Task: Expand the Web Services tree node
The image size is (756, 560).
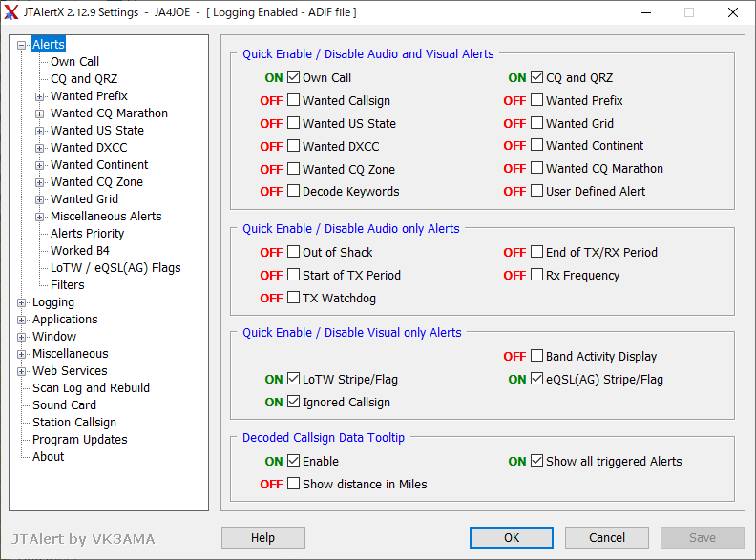Action: click(x=21, y=371)
